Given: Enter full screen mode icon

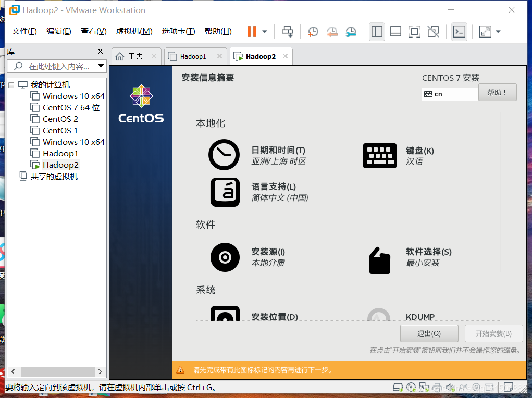Looking at the screenshot, I should [x=414, y=32].
